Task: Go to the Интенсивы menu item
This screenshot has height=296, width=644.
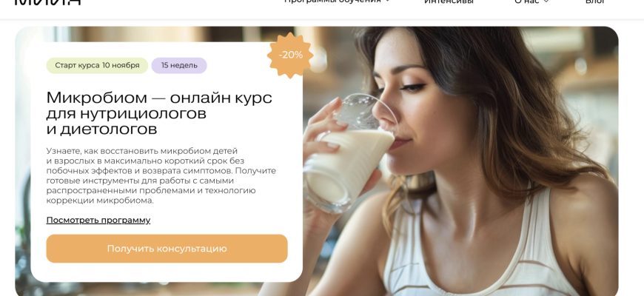Action: click(x=449, y=1)
